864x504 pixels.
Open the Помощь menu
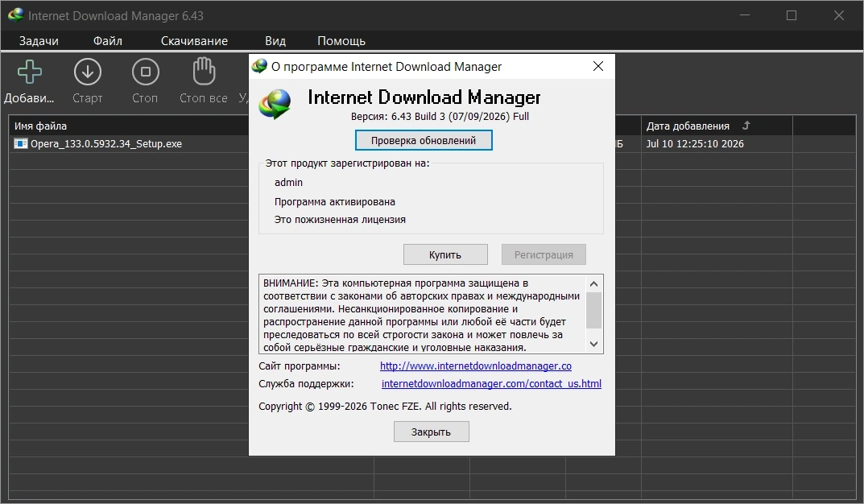[341, 41]
